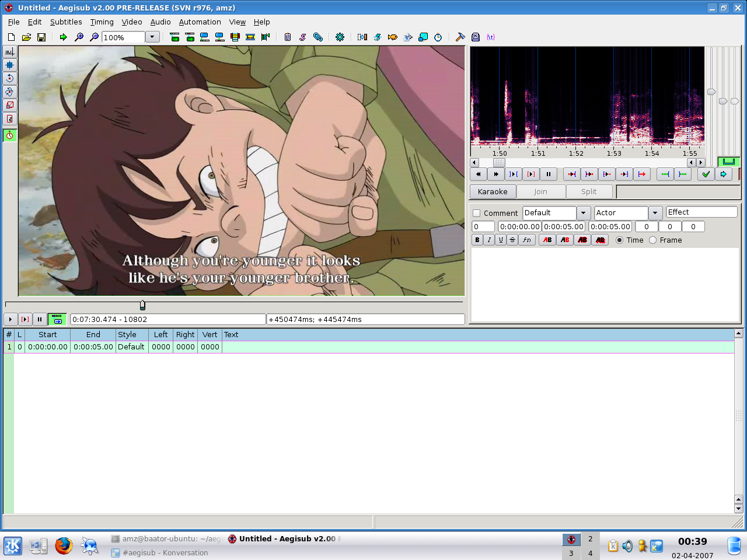The image size is (747, 560).
Task: Select the scale subtitles video tool
Action: [9, 105]
